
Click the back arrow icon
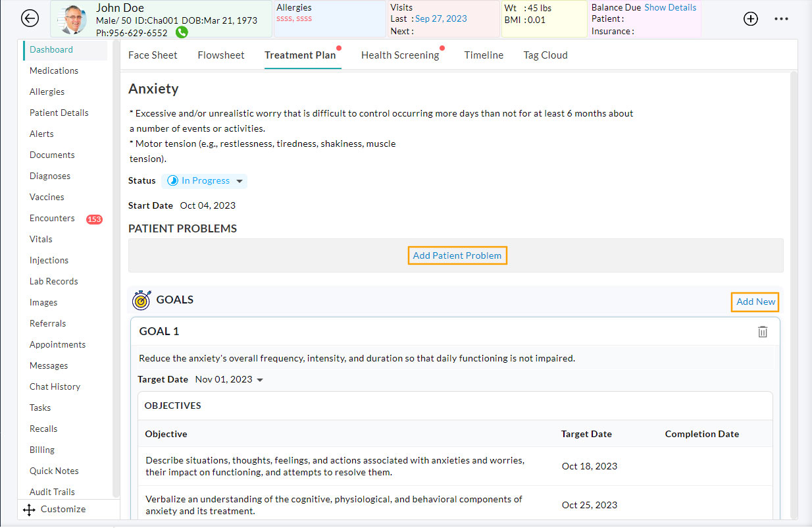30,18
